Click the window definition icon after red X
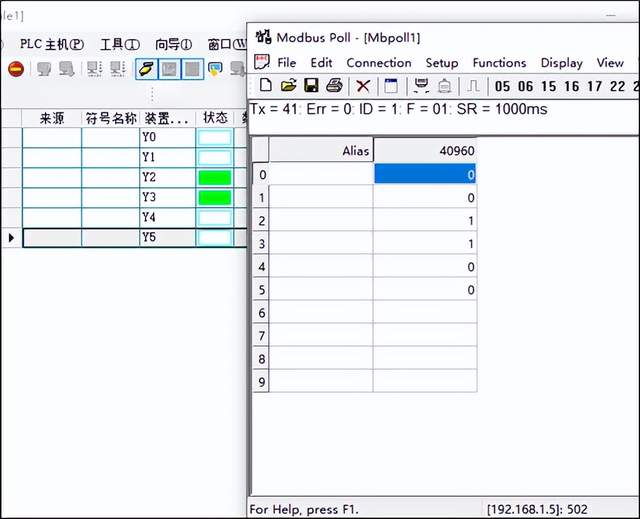 tap(391, 86)
